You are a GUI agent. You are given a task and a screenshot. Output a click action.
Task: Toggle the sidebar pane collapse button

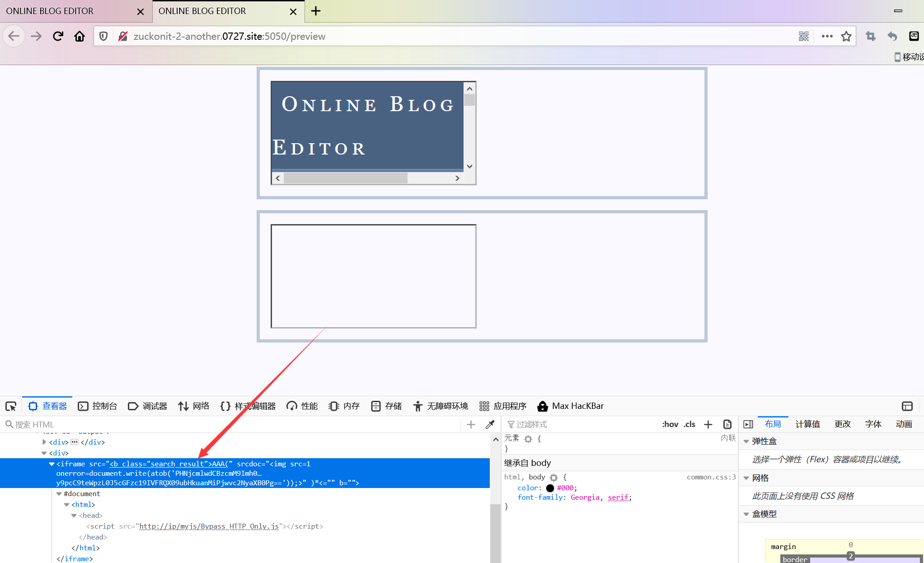(x=748, y=424)
